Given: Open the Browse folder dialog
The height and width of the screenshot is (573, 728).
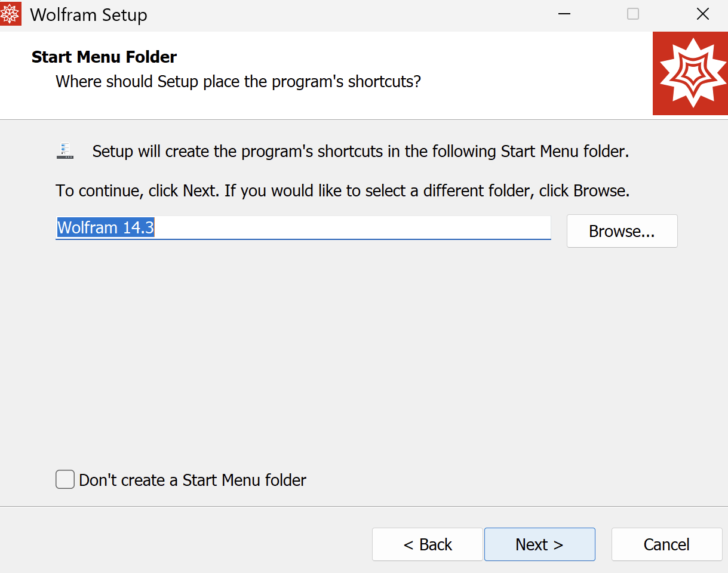Looking at the screenshot, I should (622, 232).
